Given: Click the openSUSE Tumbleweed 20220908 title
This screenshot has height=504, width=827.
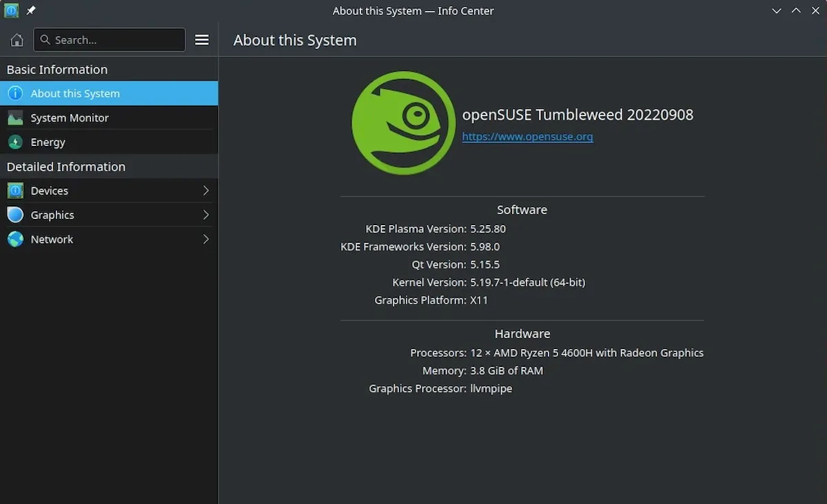Looking at the screenshot, I should (x=578, y=115).
